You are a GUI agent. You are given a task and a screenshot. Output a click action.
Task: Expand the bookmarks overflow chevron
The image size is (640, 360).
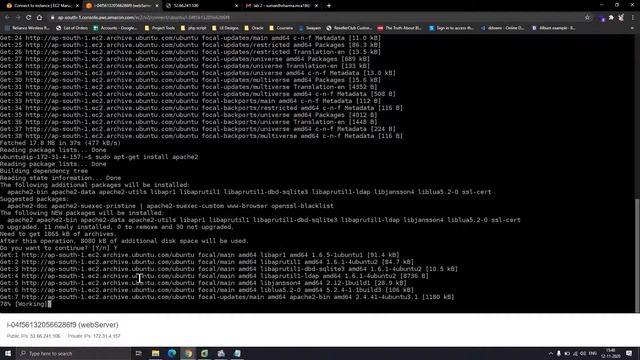(632, 28)
